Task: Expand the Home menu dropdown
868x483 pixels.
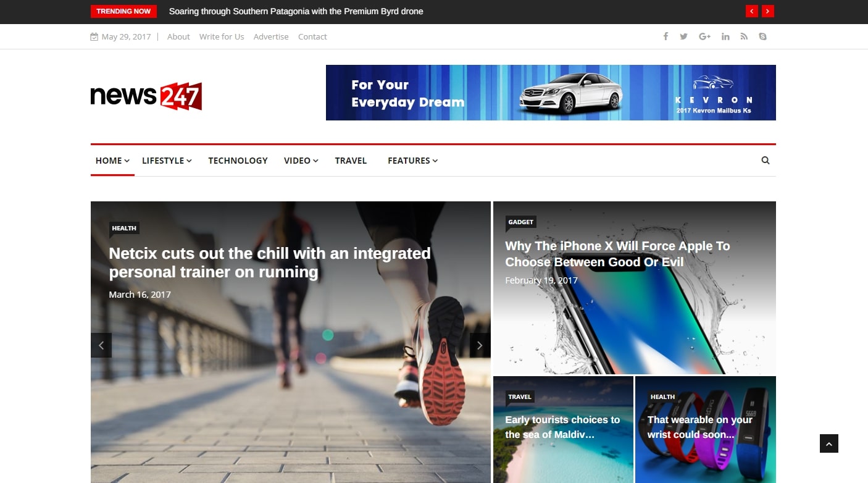Action: click(x=112, y=161)
